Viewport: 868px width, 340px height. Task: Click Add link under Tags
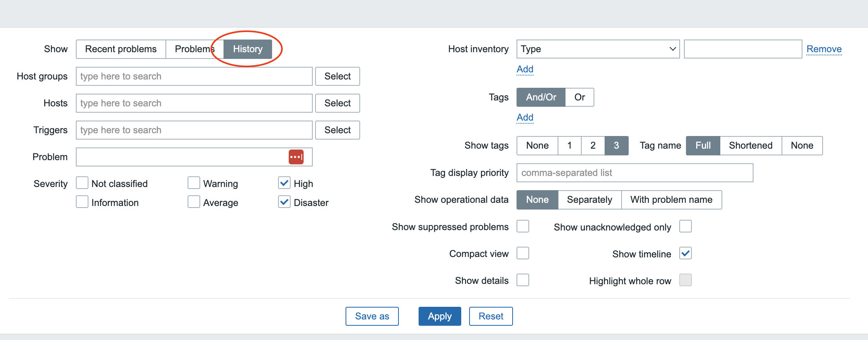525,117
